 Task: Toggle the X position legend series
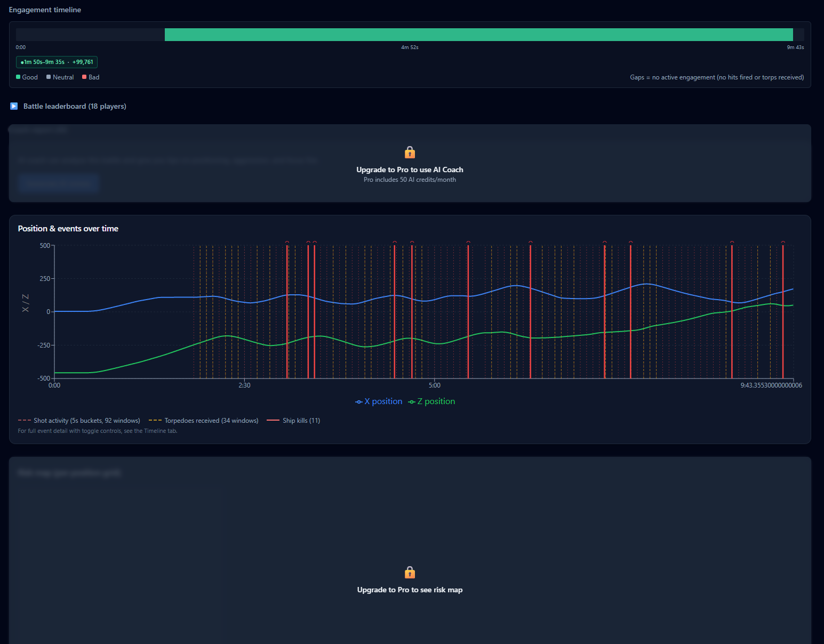tap(379, 401)
